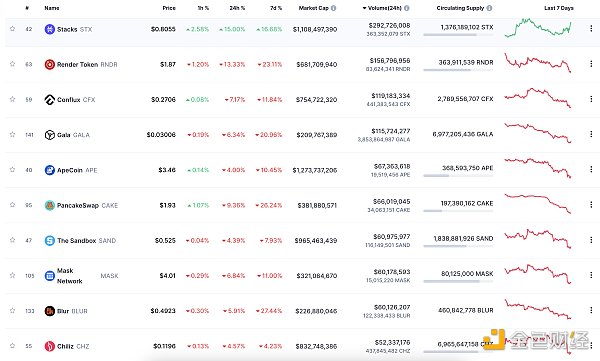Screen dimensions: 600x361
Task: Sort by the Price column header
Action: (169, 8)
